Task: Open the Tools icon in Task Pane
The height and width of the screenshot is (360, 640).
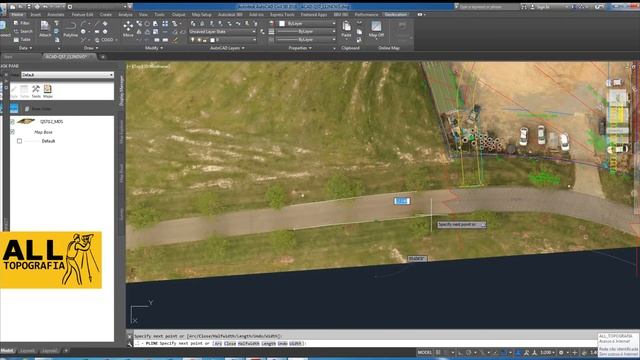Action: coord(36,91)
